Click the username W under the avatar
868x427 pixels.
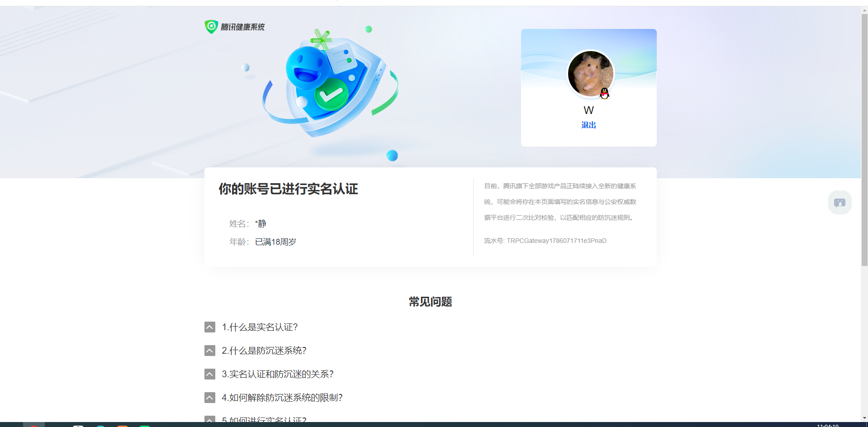click(588, 110)
